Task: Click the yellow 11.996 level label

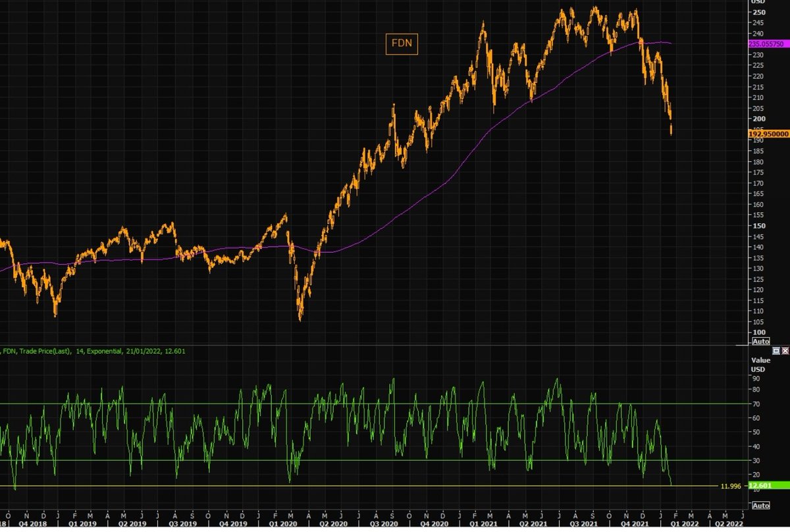Action: pyautogui.click(x=731, y=486)
